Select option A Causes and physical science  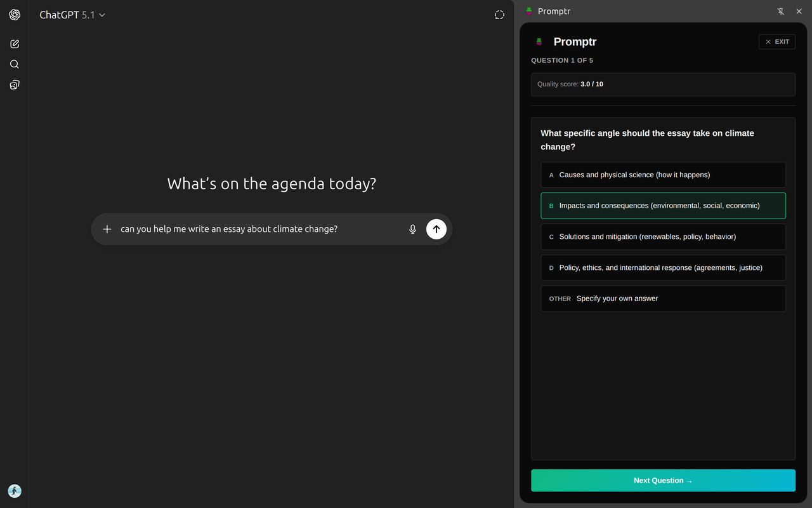click(663, 175)
